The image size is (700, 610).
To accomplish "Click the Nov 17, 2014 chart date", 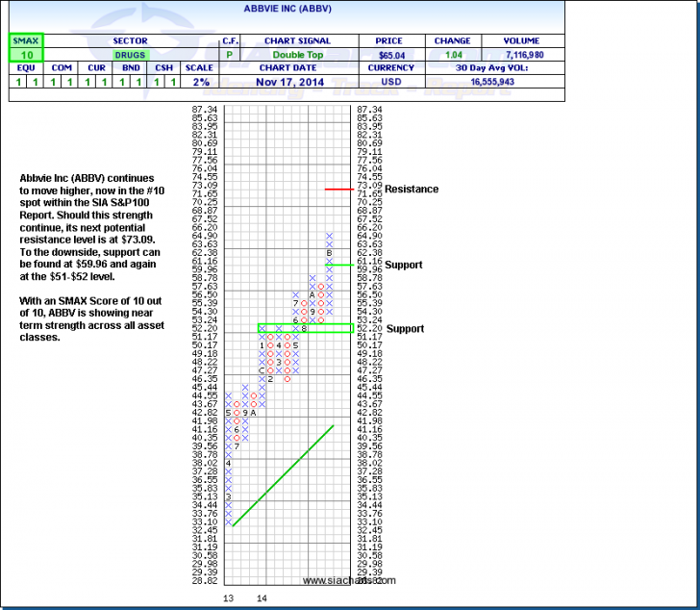I will pos(296,82).
